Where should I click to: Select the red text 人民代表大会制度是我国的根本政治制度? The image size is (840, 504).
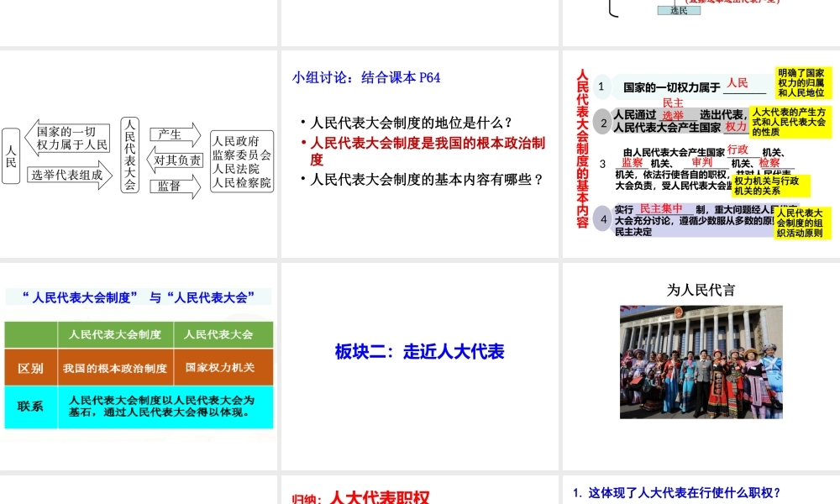coord(428,151)
